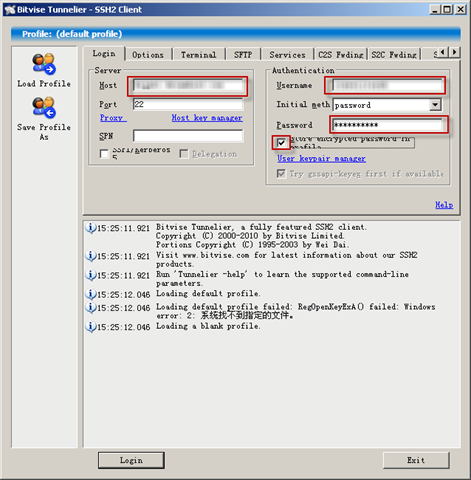The image size is (471, 480).
Task: Click log text 'Loading default profile.'
Action: tap(208, 293)
